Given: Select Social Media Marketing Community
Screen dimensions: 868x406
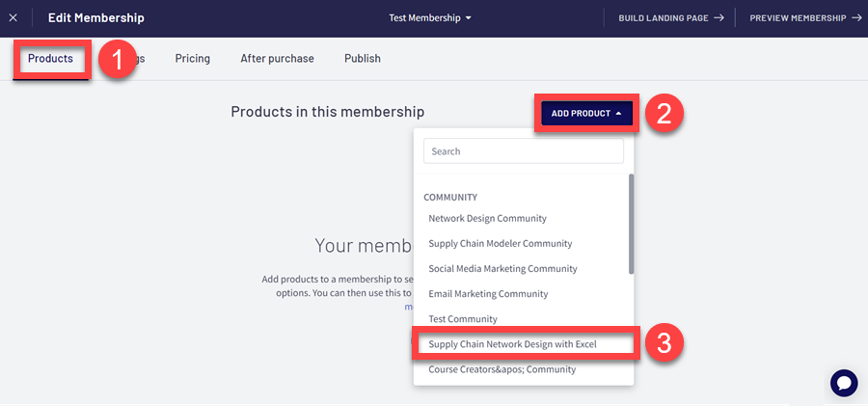Looking at the screenshot, I should (x=502, y=269).
